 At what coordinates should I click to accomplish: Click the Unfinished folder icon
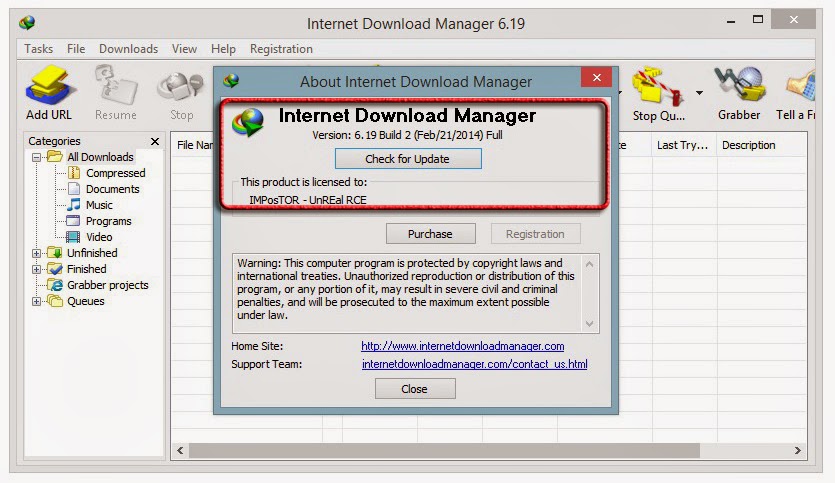click(x=55, y=252)
